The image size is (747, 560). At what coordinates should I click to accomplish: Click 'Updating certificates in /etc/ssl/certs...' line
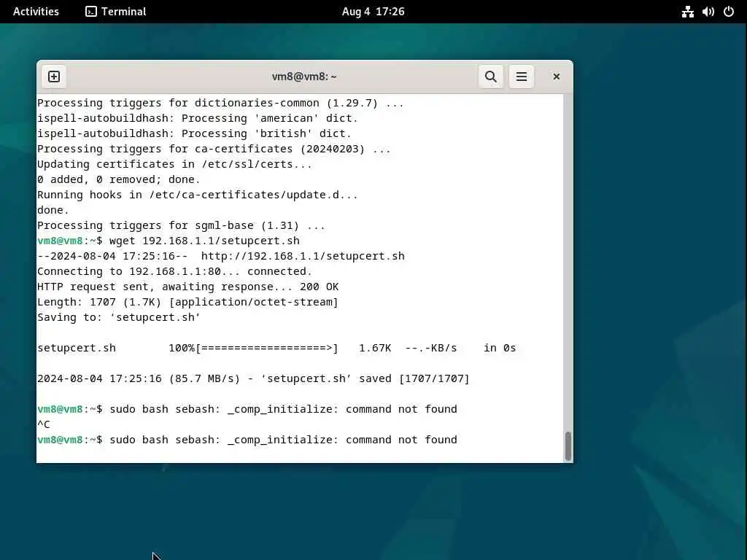(x=174, y=164)
